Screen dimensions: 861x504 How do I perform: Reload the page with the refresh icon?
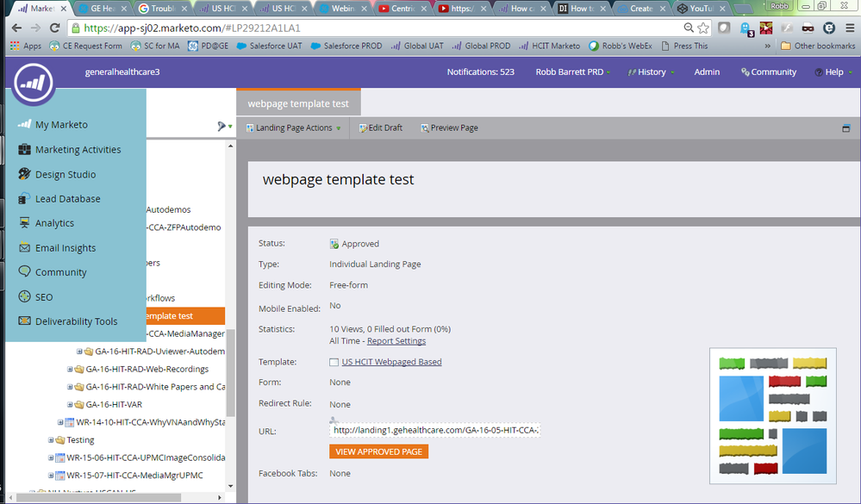(x=54, y=28)
